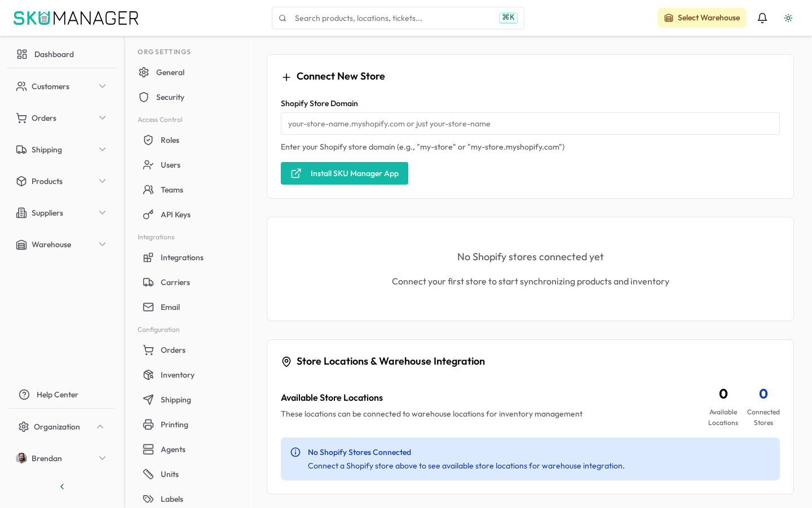
Task: Click the Teams people icon
Action: 148,190
